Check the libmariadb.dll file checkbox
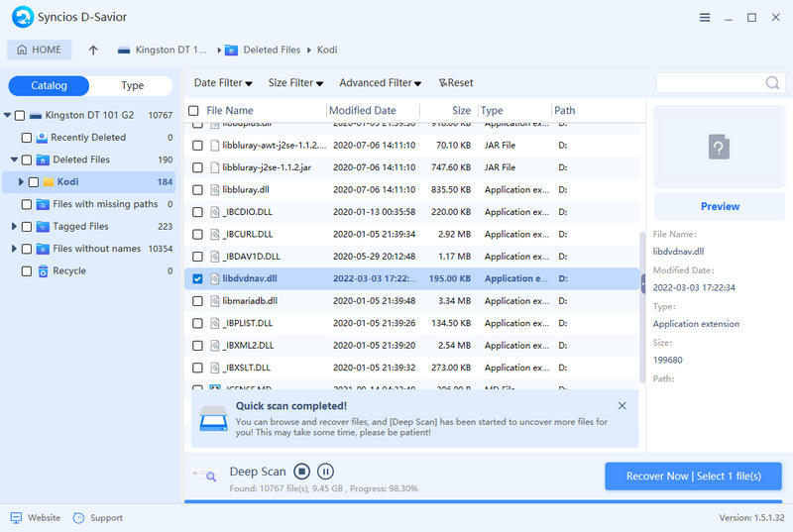The height and width of the screenshot is (532, 793). [x=197, y=301]
